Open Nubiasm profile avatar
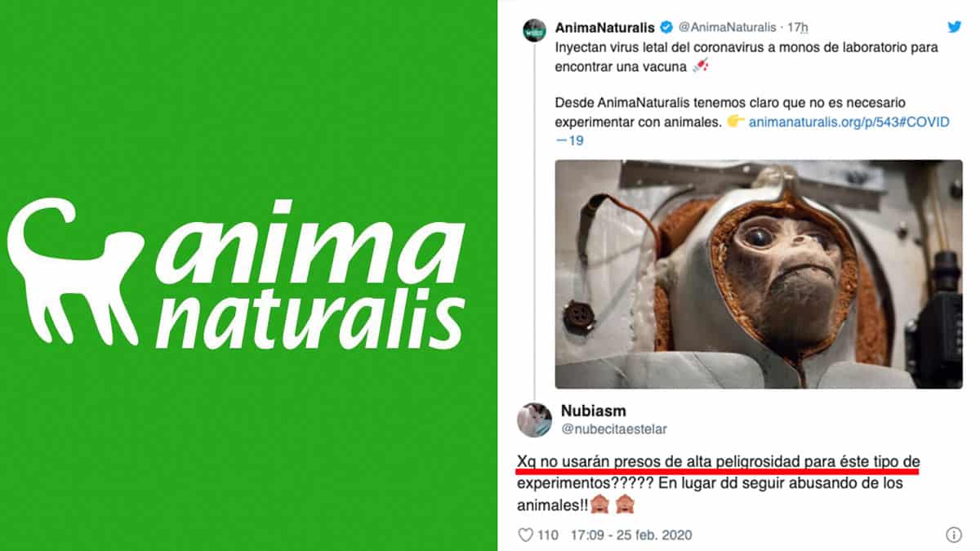Screen dimensions: 980x551 [x=534, y=419]
